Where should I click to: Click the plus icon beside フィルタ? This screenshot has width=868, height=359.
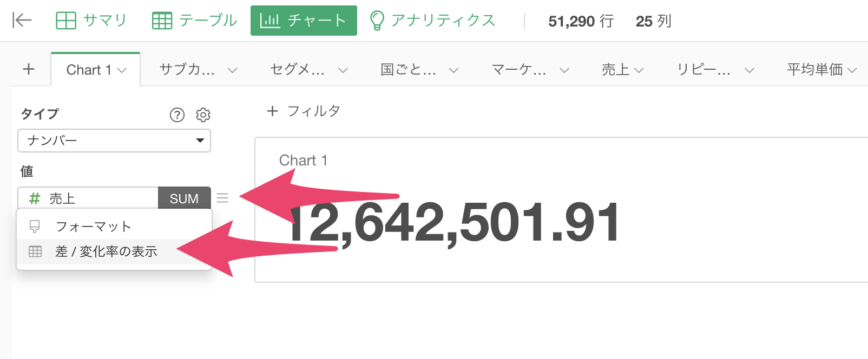(272, 111)
